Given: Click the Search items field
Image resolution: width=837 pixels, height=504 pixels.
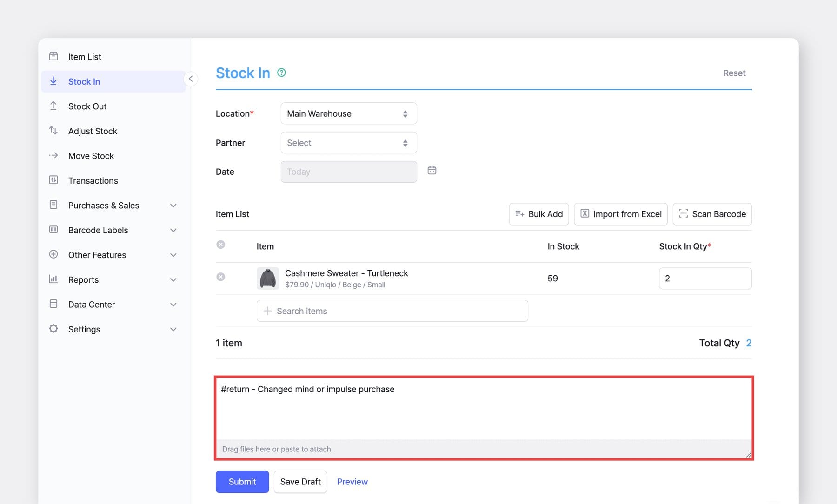Looking at the screenshot, I should 392,311.
